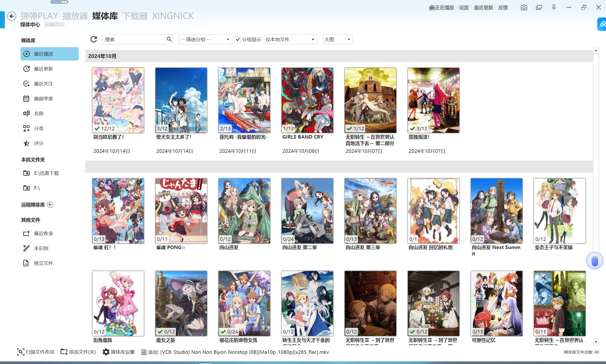Open 最近更新 in the sidebar
Screen dimensions: 606x364
[x=49, y=69]
